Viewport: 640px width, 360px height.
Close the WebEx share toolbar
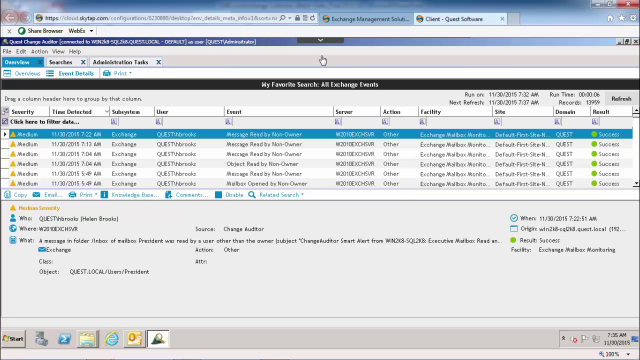[x=9, y=31]
